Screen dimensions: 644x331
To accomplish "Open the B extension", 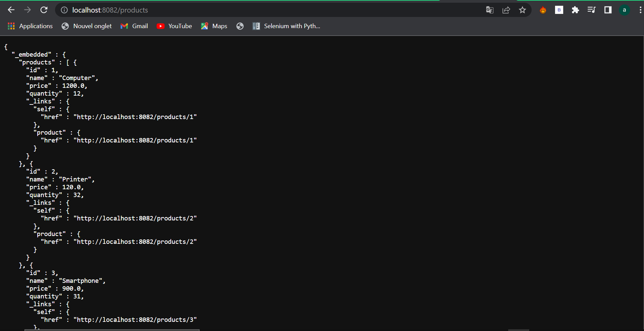I will (558, 10).
